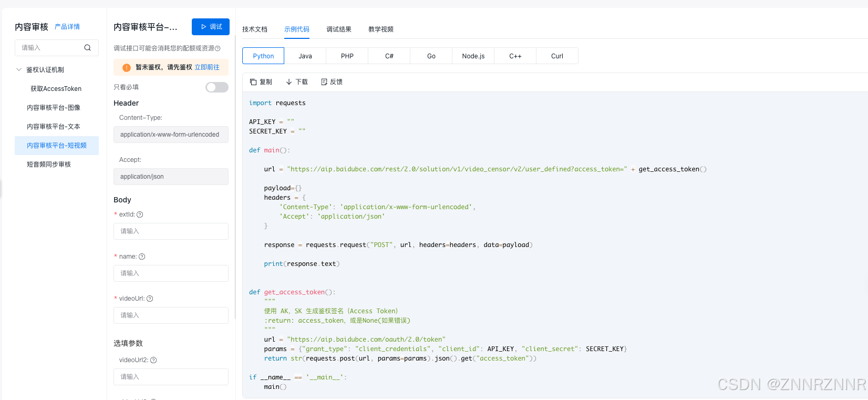Click the help icon after quota warning text
The width and height of the screenshot is (868, 400).
(x=218, y=48)
